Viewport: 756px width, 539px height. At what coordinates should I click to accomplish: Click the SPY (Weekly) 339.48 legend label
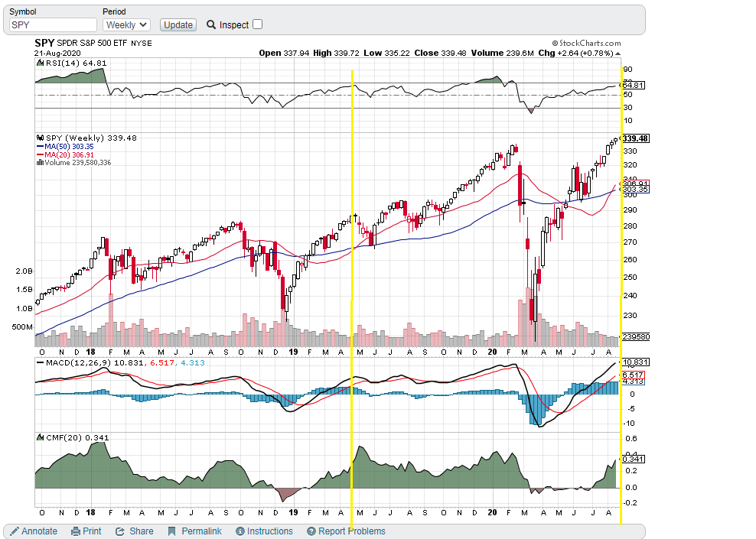[87, 138]
